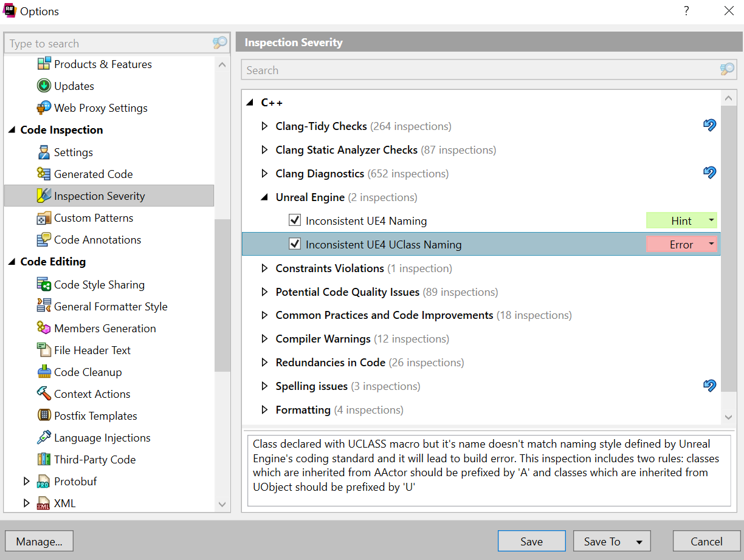
Task: Click the Custom Patterns icon
Action: click(44, 217)
